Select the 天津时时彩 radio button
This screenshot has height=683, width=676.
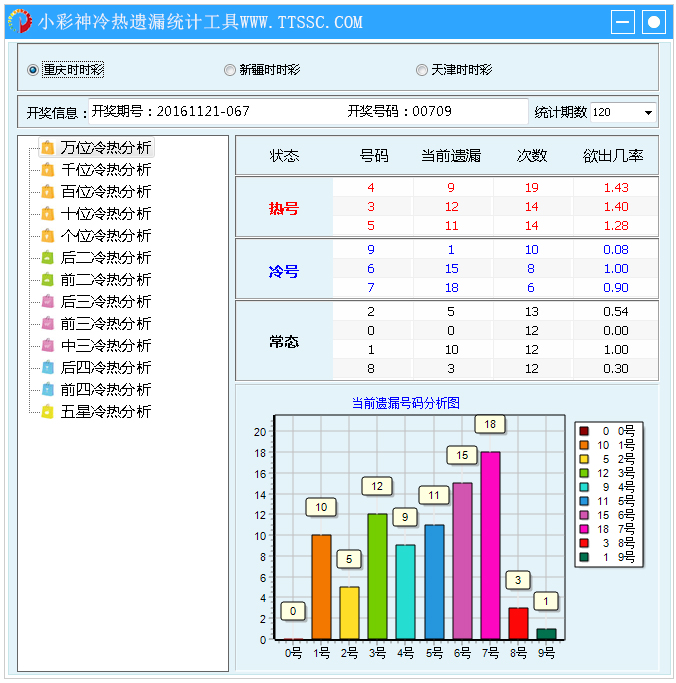pos(422,70)
